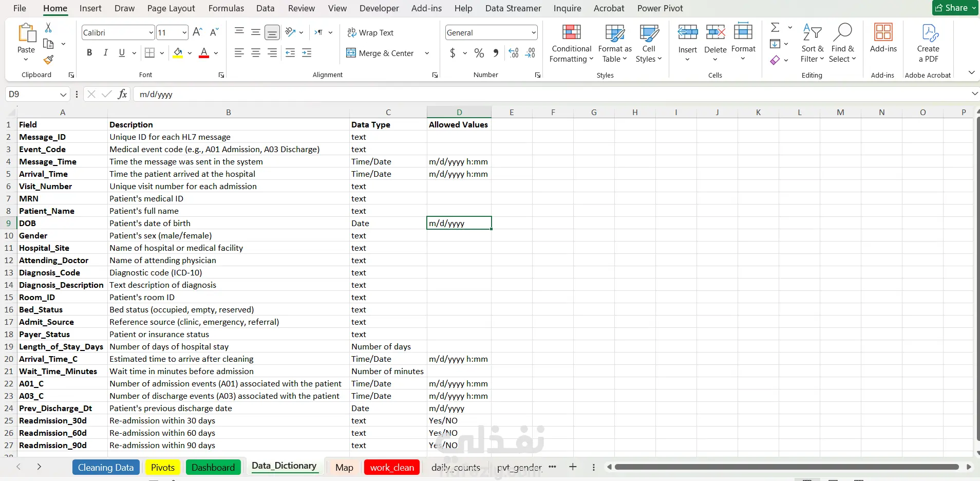The image size is (980, 481).
Task: Click the AutoSum sigma icon
Action: tap(776, 28)
